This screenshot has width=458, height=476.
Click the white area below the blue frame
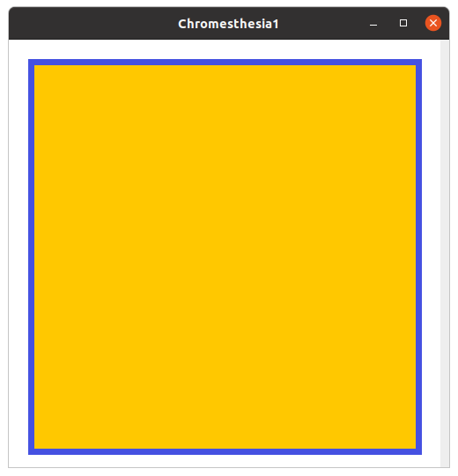tap(225, 461)
